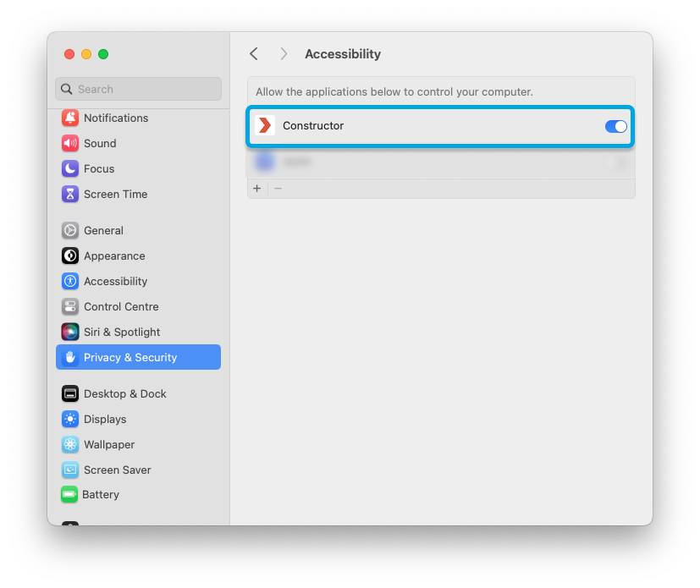Toggle the second app's accessibility permission
Viewport: 700px width, 588px height.
pos(615,160)
